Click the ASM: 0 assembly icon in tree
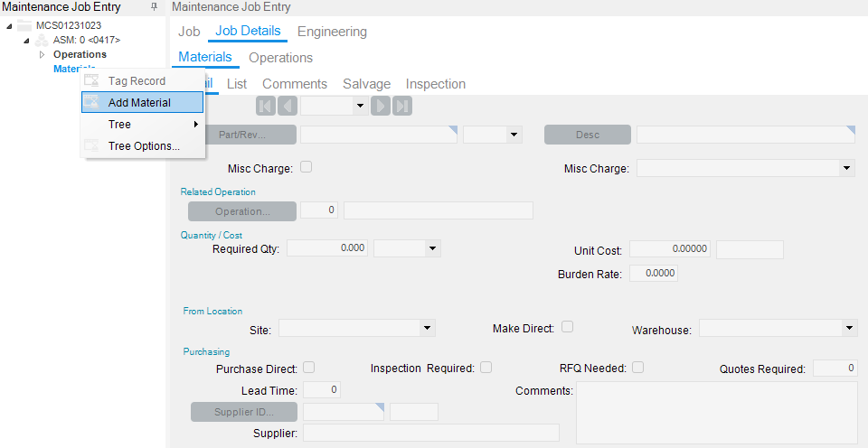Image resolution: width=868 pixels, height=448 pixels. pos(42,40)
